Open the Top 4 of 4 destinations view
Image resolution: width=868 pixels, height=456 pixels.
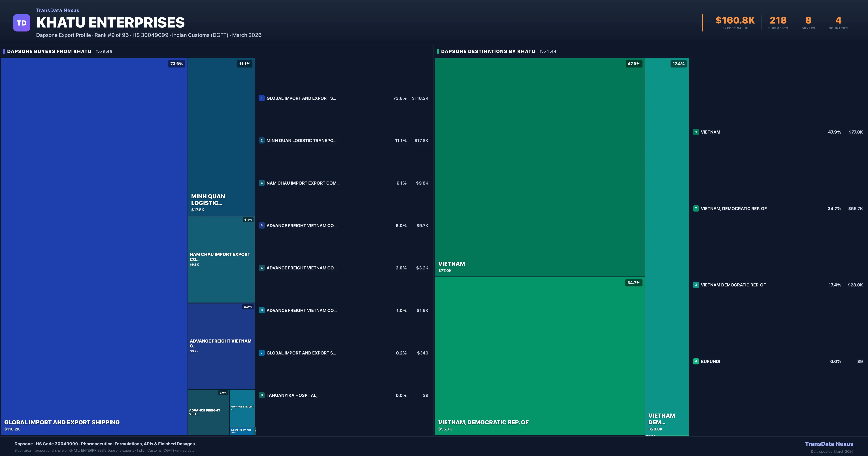[x=548, y=51]
